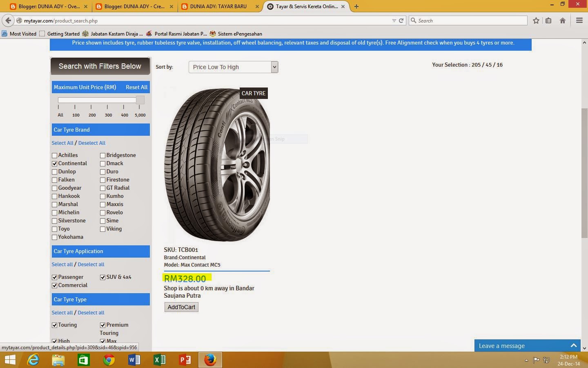Open the Sort by Price dropdown

click(233, 67)
